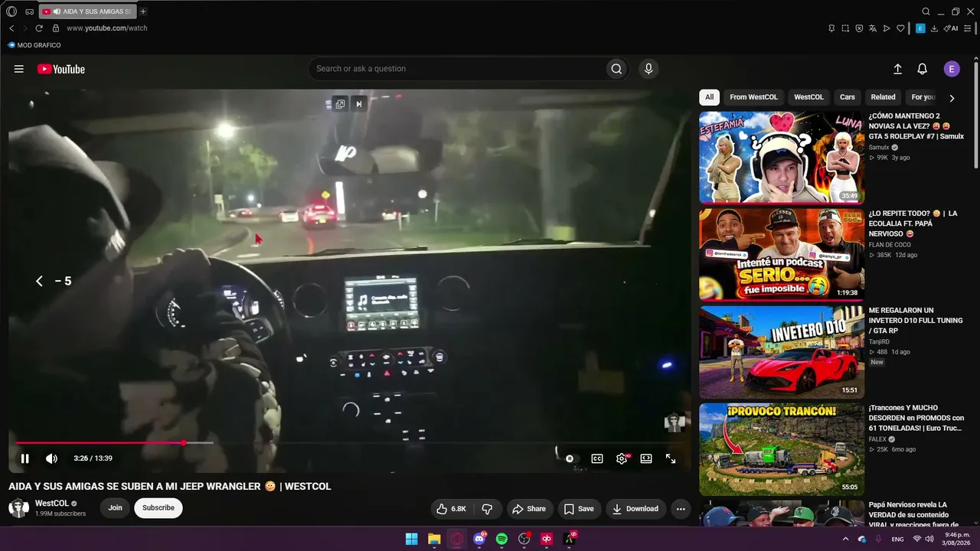Open the player settings gear
The height and width of the screenshot is (551, 980).
tap(622, 458)
